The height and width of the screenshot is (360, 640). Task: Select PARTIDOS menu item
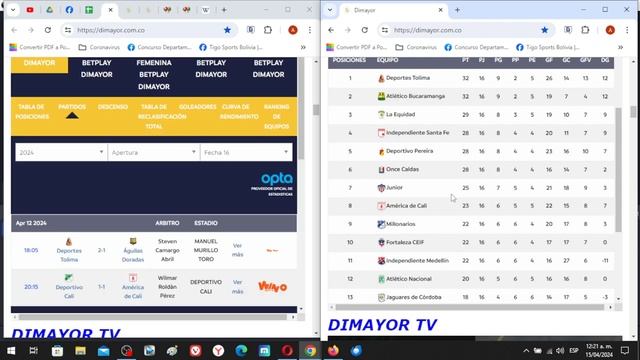pyautogui.click(x=72, y=107)
